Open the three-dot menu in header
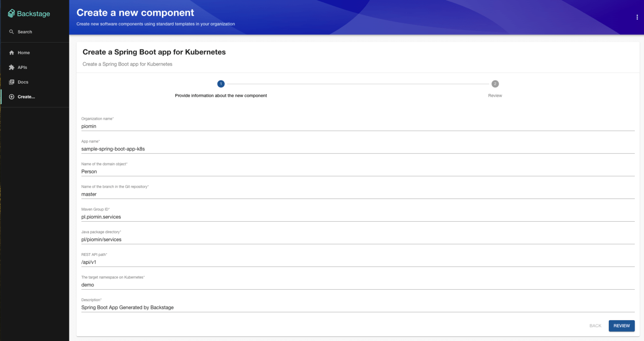Viewport: 644px width, 341px height. click(x=637, y=17)
